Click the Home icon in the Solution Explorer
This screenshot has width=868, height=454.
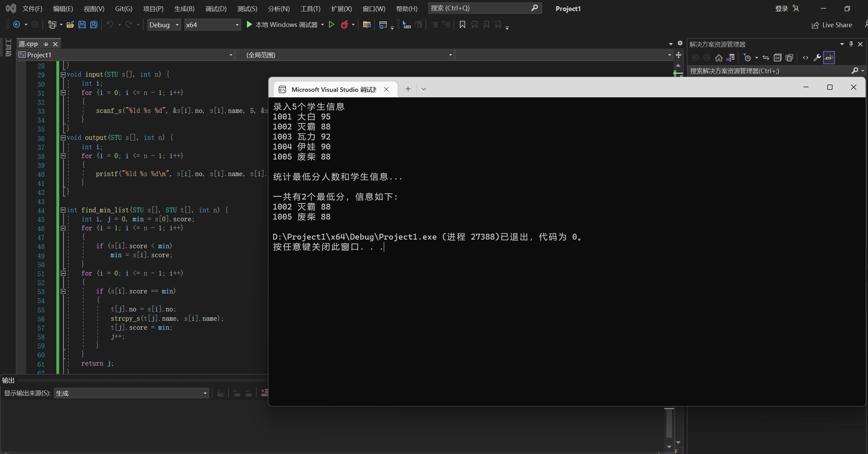(x=719, y=58)
